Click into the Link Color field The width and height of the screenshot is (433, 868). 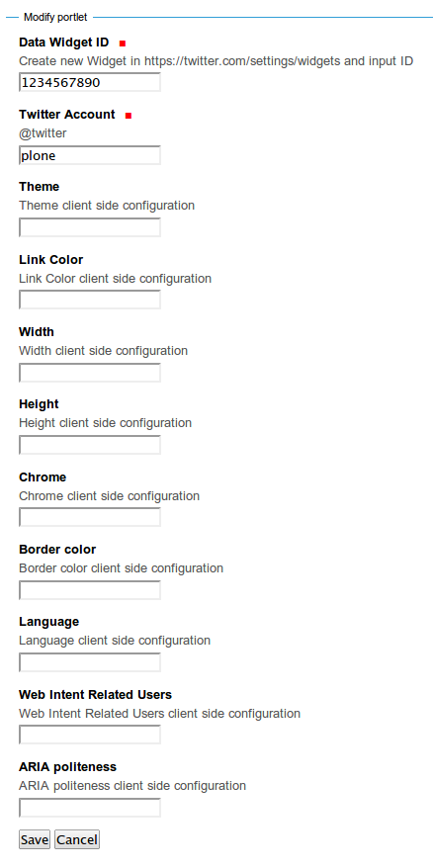90,300
